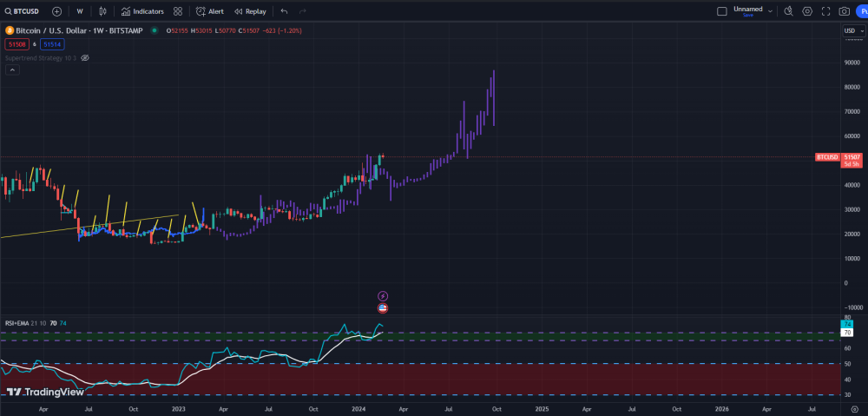Toggle the green market status dot
The image size is (868, 416).
[x=155, y=30]
